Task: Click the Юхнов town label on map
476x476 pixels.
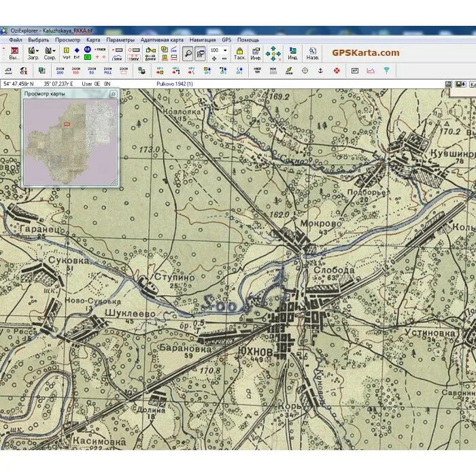Action: tap(256, 352)
